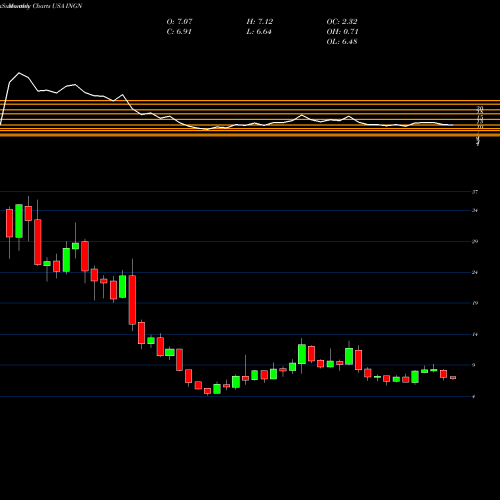Click the 19 price axis label
This screenshot has width=500, height=500.
(475, 303)
